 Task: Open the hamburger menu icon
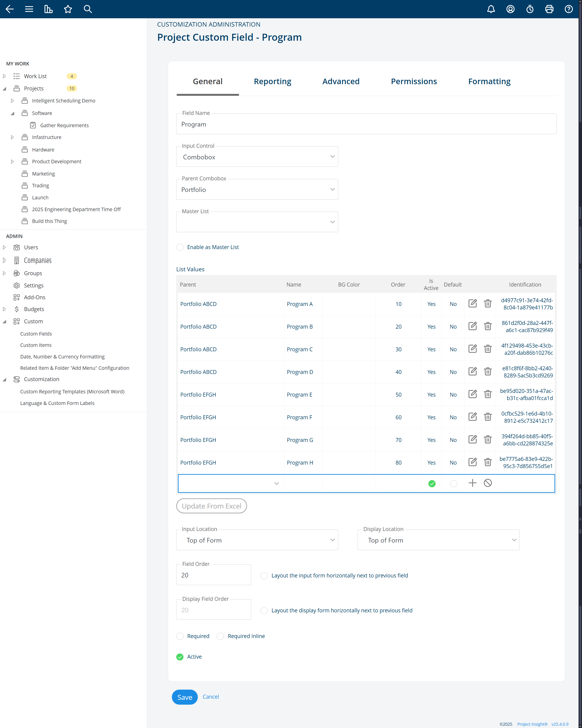pyautogui.click(x=29, y=9)
